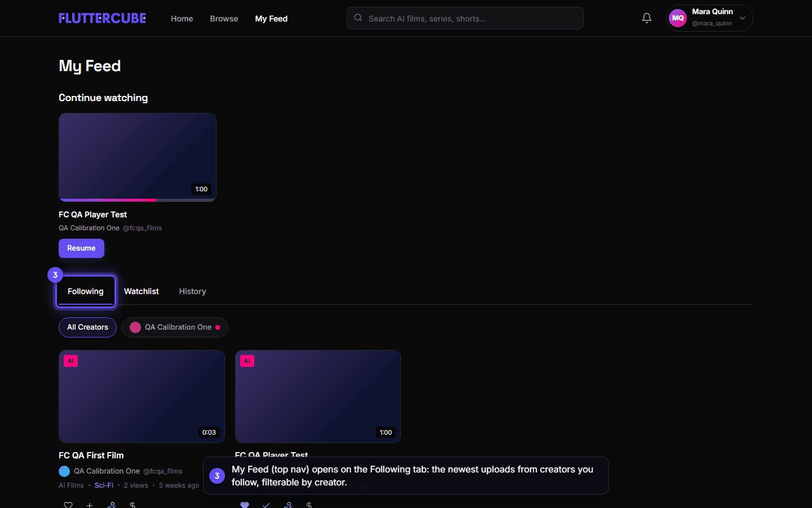Select the All Creators filter chip
The width and height of the screenshot is (812, 508).
click(x=87, y=327)
